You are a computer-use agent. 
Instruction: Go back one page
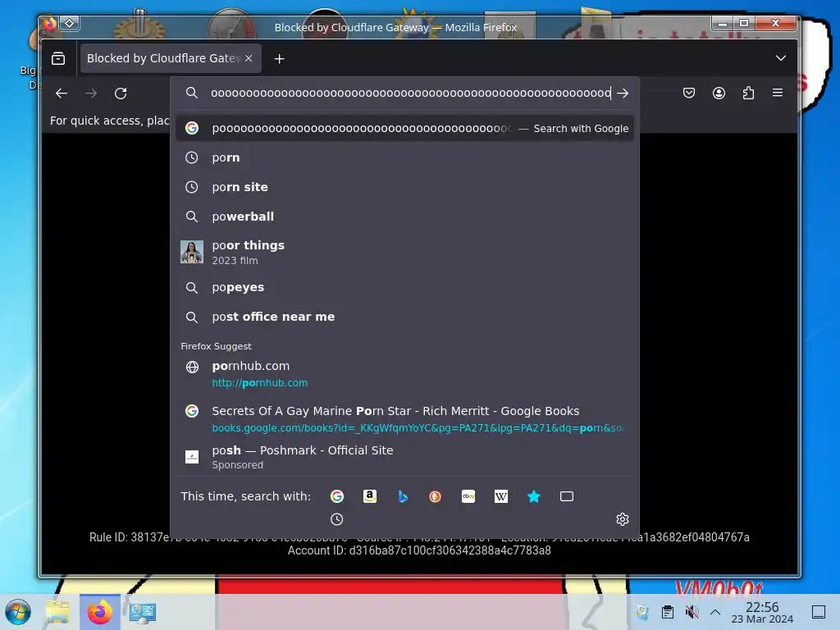[x=62, y=94]
